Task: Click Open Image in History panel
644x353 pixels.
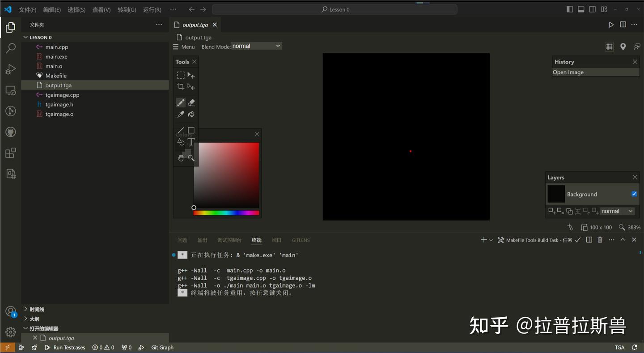Action: 568,72
